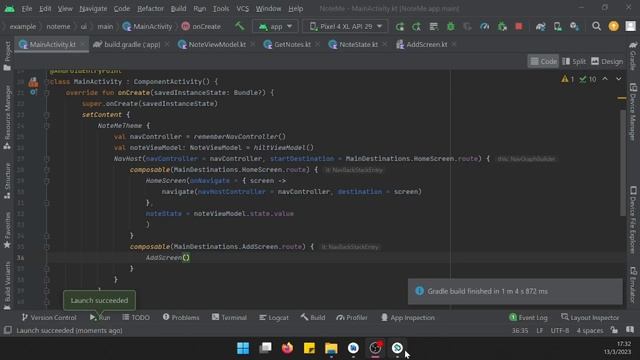Screen dimensions: 640x360
Task: Open the Build Variants side panel
Action: tap(7, 286)
